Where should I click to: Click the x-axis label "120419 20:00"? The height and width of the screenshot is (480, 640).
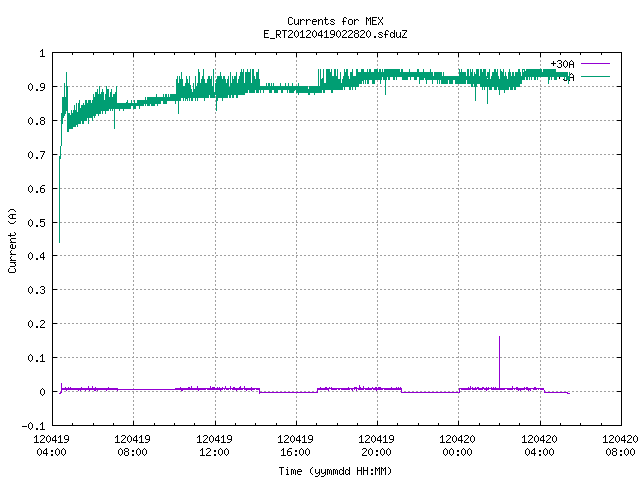376,446
